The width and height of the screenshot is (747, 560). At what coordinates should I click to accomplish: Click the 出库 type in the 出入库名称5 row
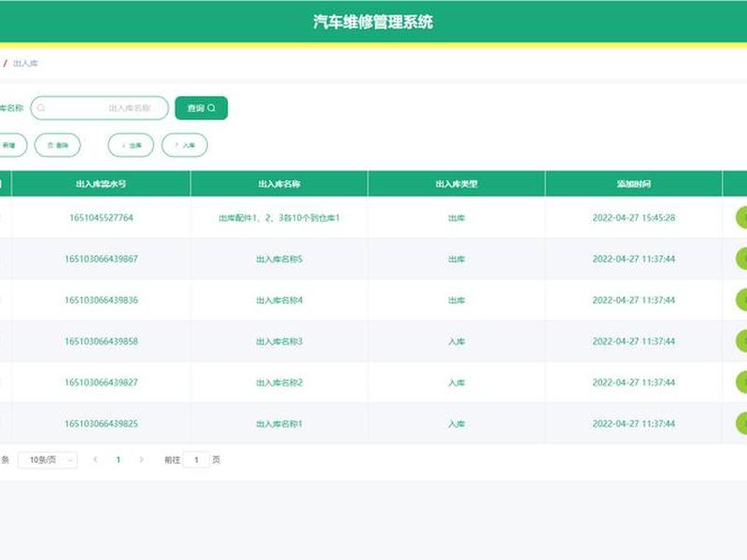pos(457,259)
